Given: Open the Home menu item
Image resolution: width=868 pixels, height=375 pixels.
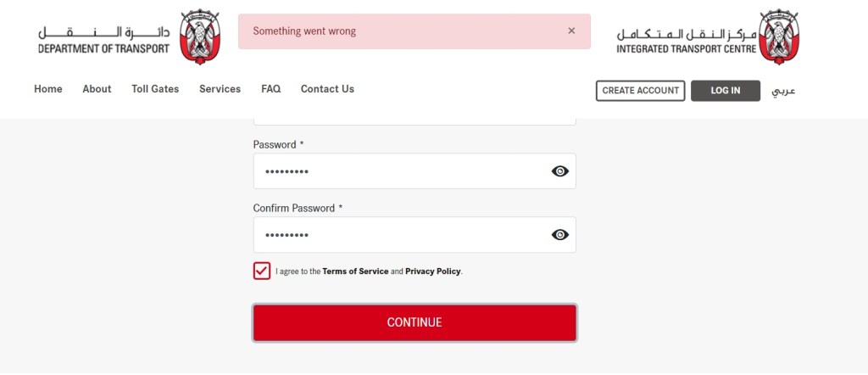Looking at the screenshot, I should tap(48, 89).
